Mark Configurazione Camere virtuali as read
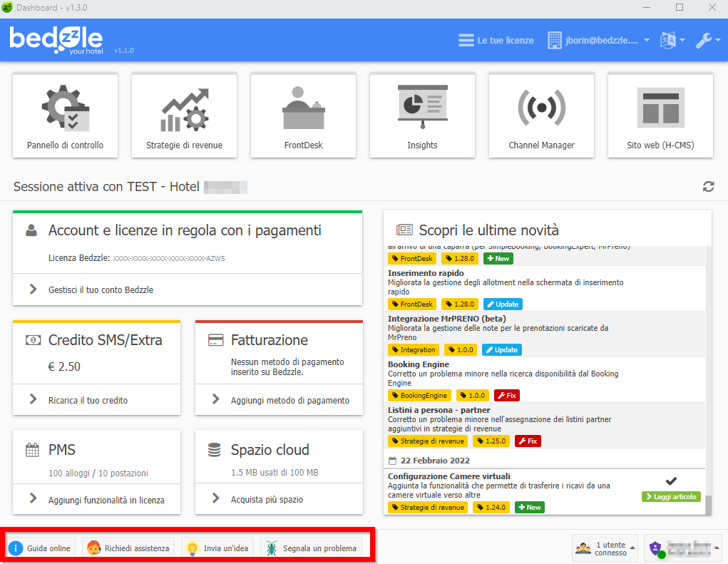This screenshot has height=564, width=728. tap(671, 481)
